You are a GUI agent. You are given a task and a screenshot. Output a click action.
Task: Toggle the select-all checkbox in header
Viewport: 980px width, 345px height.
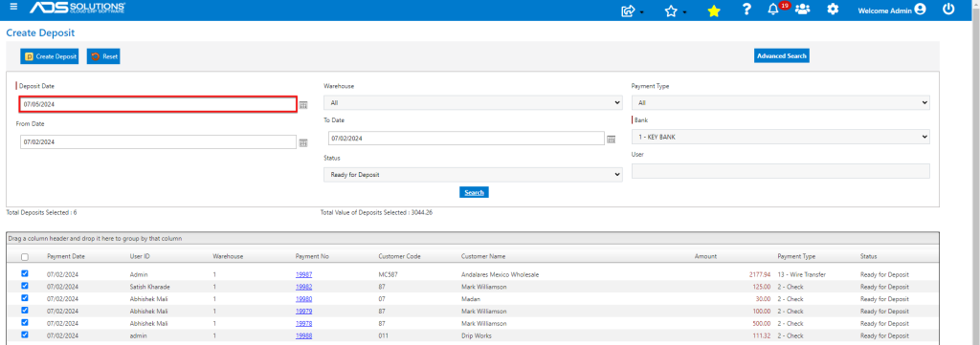click(24, 256)
